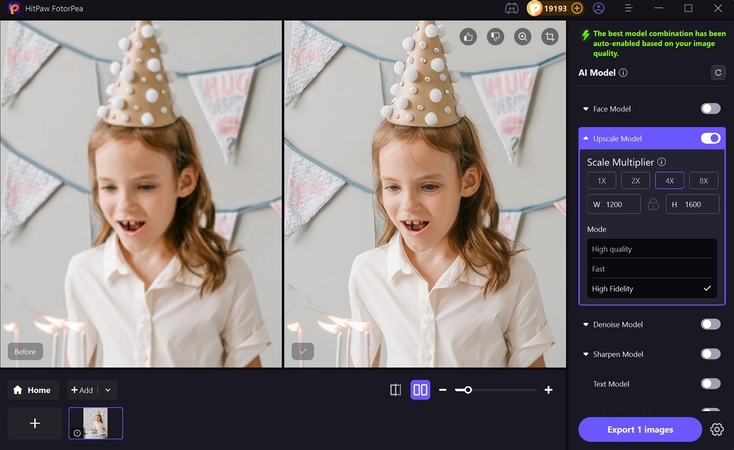The image size is (734, 450).
Task: Click the thumbs up feedback icon
Action: pos(467,36)
